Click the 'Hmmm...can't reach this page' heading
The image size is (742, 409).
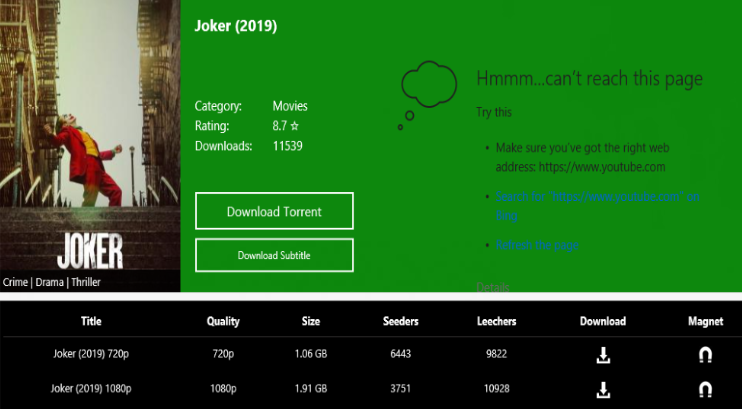(589, 78)
